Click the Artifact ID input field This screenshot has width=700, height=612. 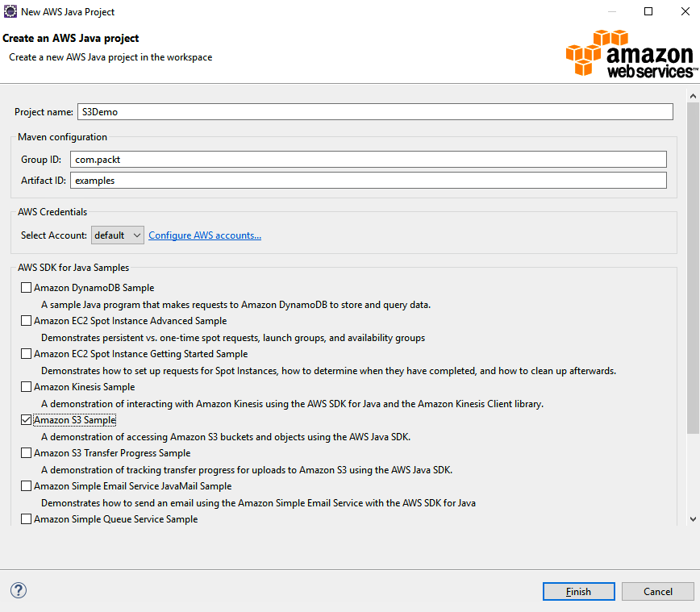[x=369, y=181]
